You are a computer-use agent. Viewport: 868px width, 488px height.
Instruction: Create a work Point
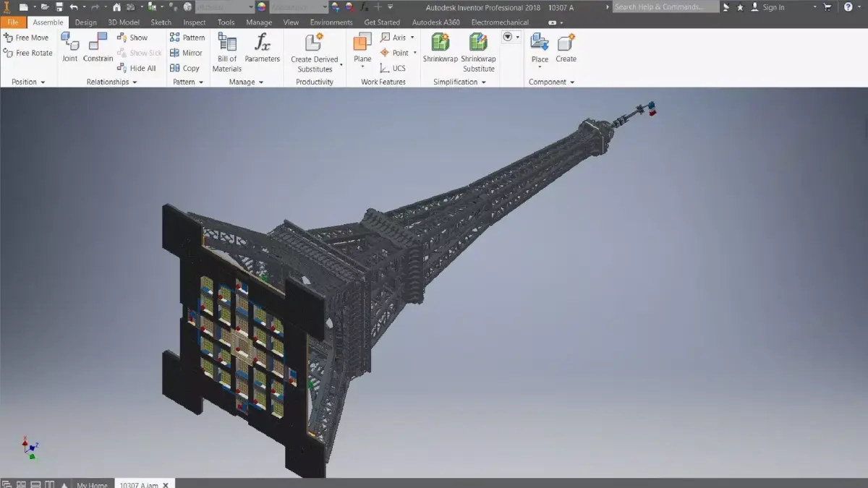coord(395,53)
